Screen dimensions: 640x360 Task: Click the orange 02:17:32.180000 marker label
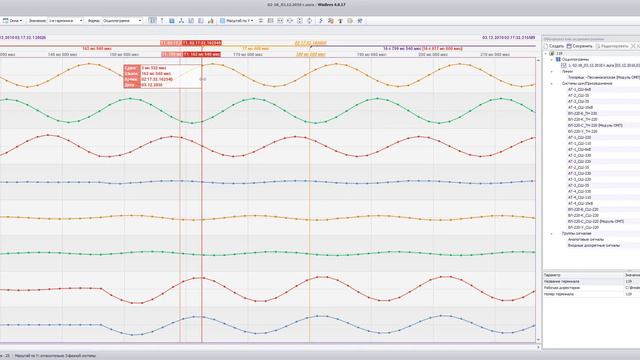click(x=310, y=43)
